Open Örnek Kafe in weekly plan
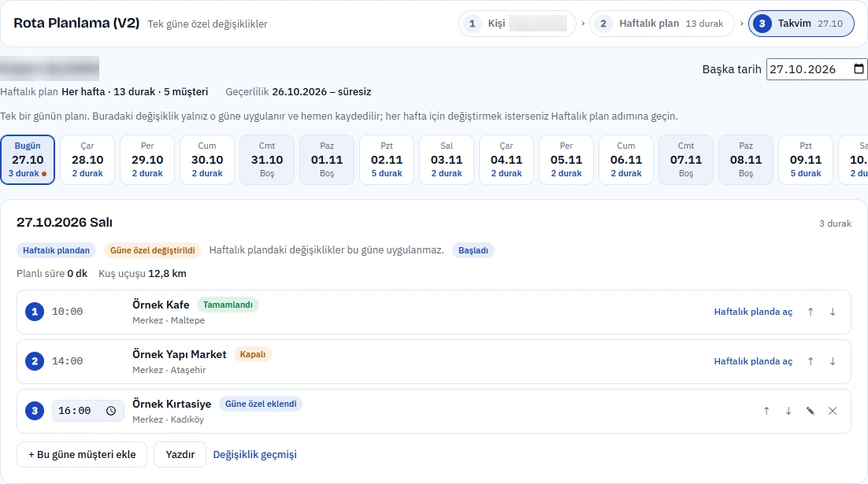The width and height of the screenshot is (868, 484). click(753, 312)
